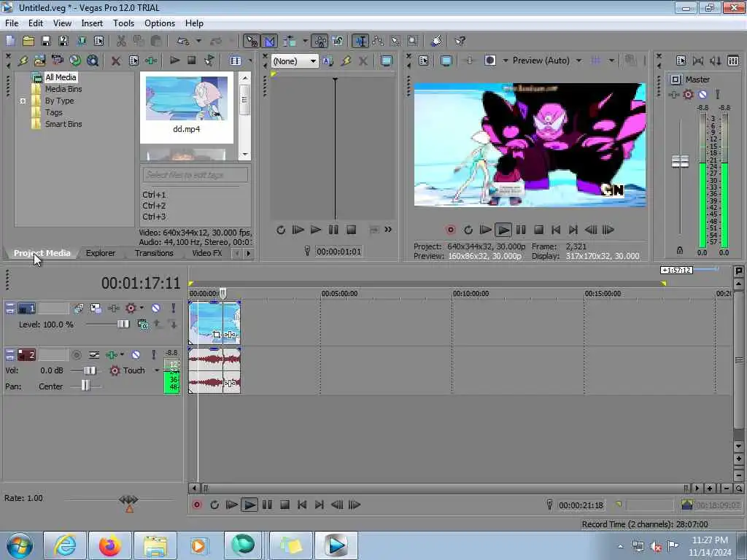Adjust audio track Vol slider
Screen dimensions: 747x560
90,370
